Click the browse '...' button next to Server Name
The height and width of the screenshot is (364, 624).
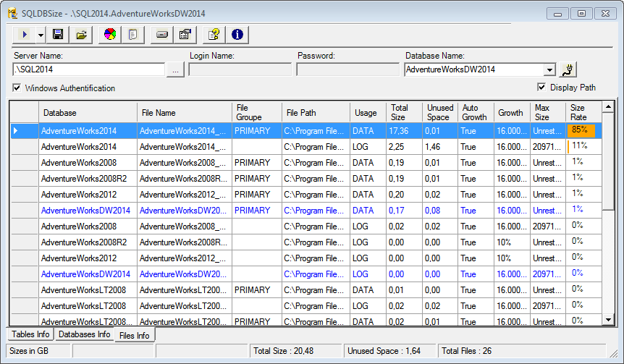(175, 70)
